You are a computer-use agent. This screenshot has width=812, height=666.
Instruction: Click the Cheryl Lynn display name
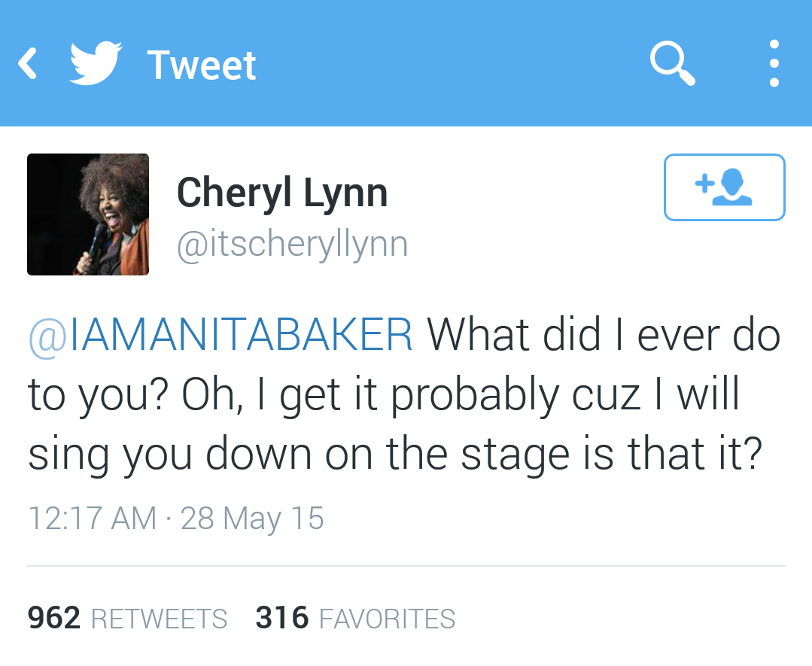[282, 193]
